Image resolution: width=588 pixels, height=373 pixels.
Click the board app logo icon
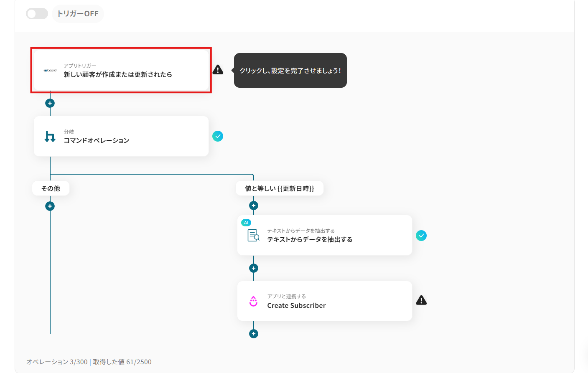point(50,70)
